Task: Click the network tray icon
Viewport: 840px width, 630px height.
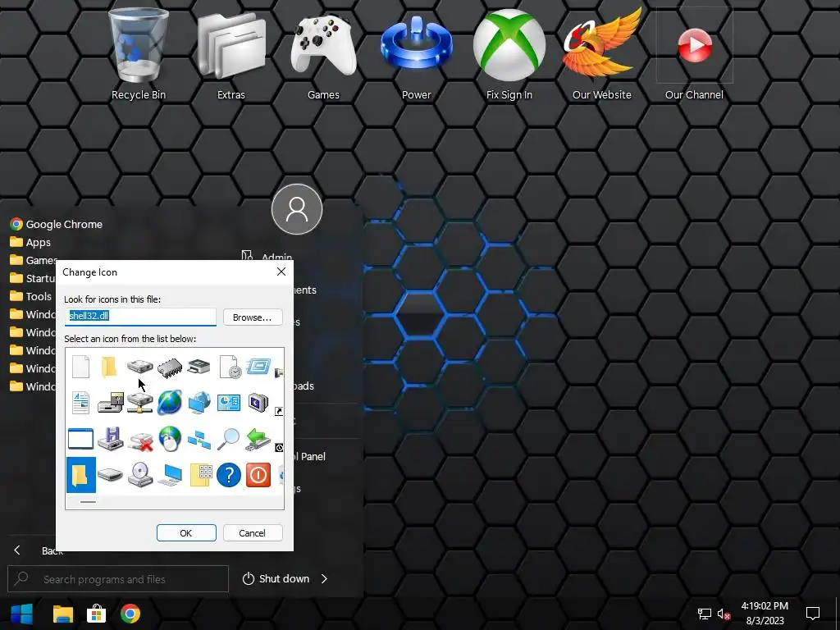Action: tap(705, 614)
